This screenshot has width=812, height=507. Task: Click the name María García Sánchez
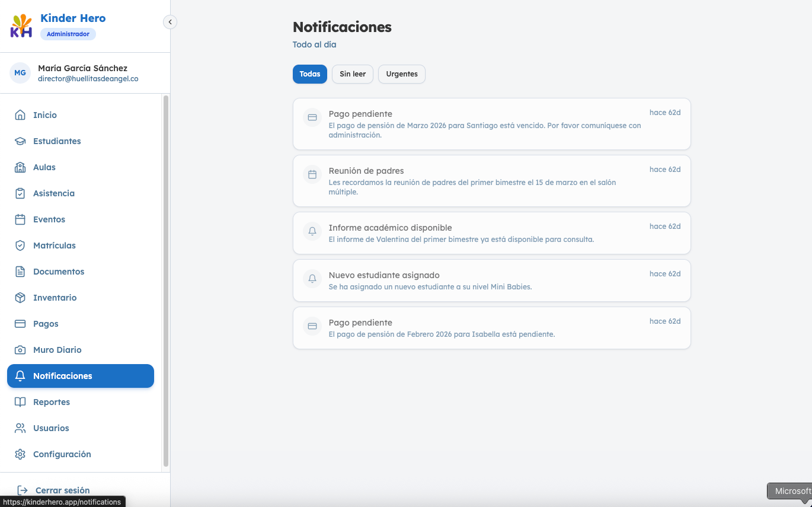tap(82, 68)
